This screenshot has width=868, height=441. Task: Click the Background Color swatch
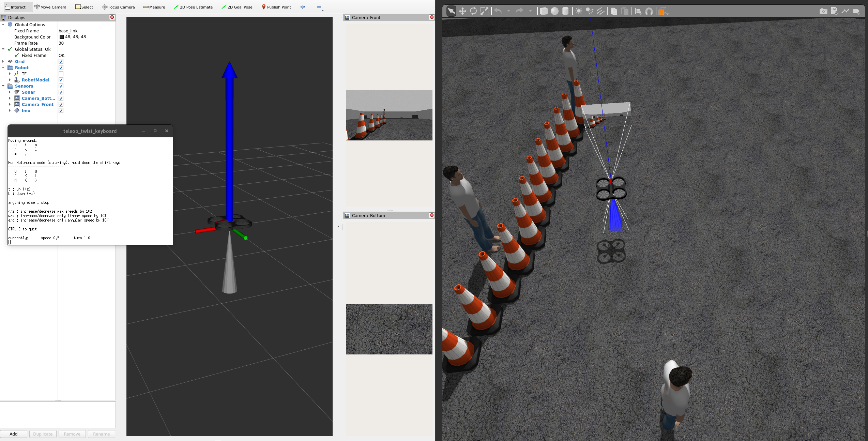(x=62, y=37)
